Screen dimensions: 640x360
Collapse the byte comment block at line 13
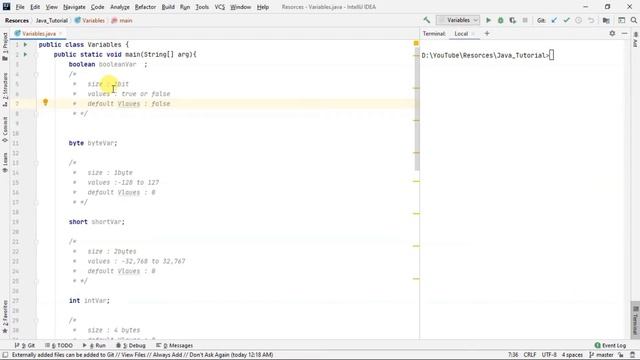point(36,163)
